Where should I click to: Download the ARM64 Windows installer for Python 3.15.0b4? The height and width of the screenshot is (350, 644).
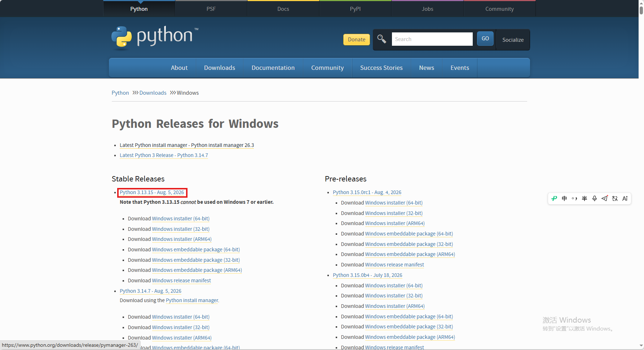(x=395, y=306)
